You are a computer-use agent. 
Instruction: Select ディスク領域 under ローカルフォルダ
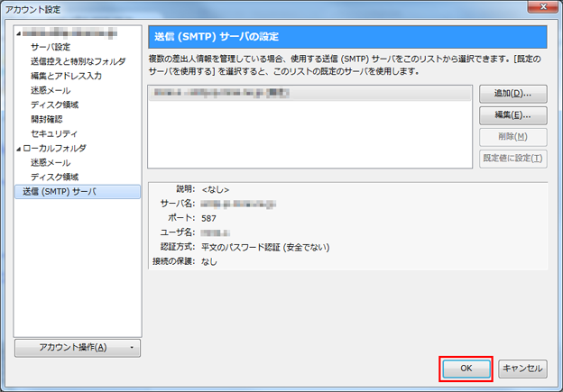coord(54,177)
